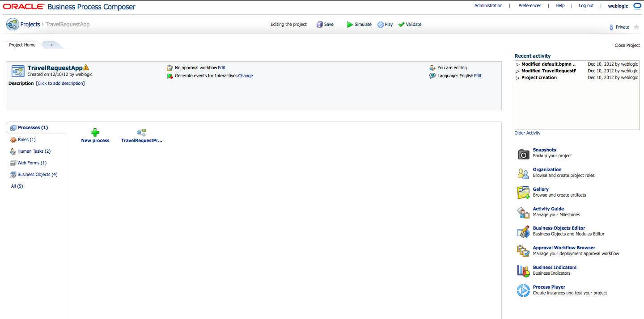Select the Processes (1) tab
The width and height of the screenshot is (644, 319).
pos(36,128)
